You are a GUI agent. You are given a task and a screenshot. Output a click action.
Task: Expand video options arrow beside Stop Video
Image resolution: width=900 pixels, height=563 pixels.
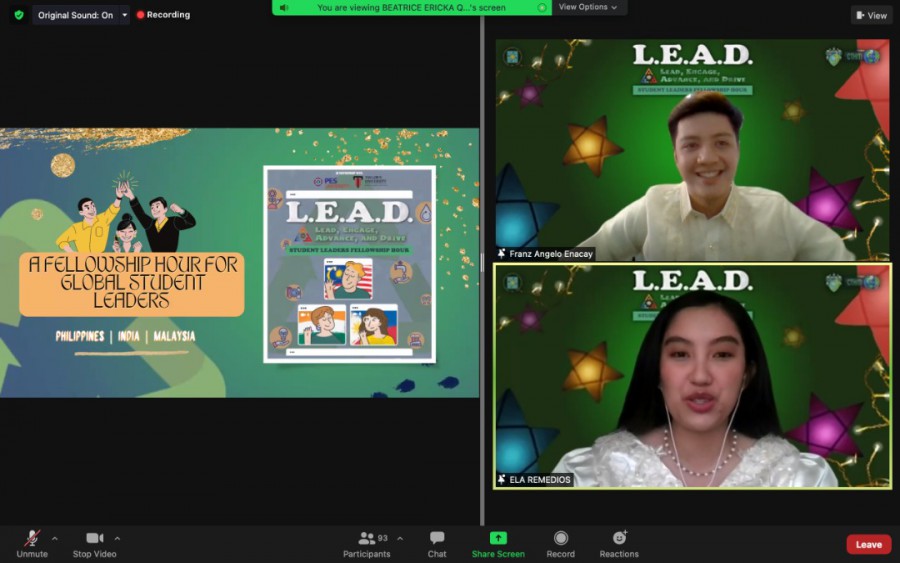point(117,538)
